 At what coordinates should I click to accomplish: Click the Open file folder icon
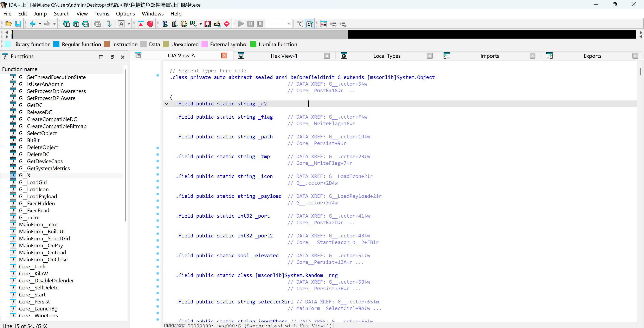point(8,24)
